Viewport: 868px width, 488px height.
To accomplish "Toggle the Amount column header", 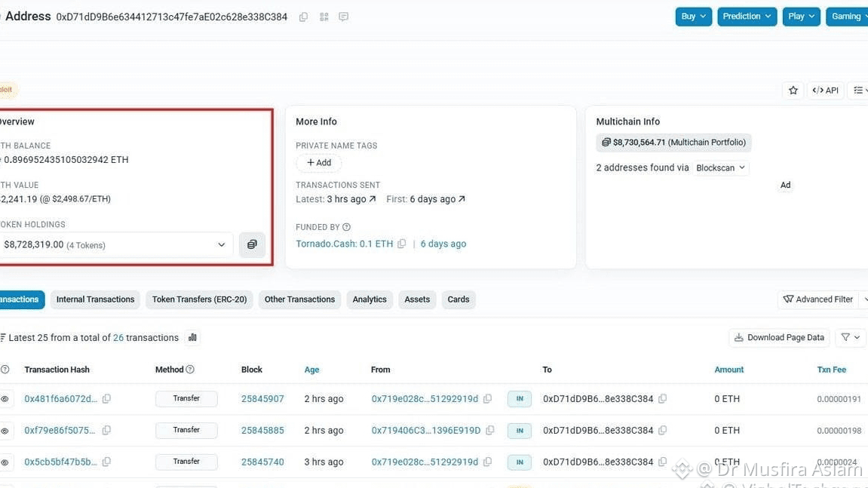I will [729, 370].
